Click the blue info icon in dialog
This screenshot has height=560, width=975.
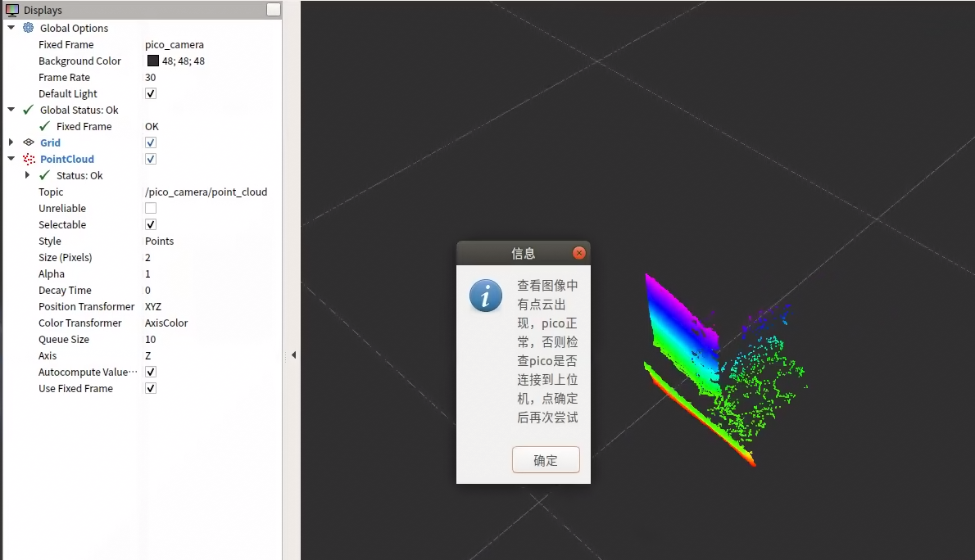[486, 296]
